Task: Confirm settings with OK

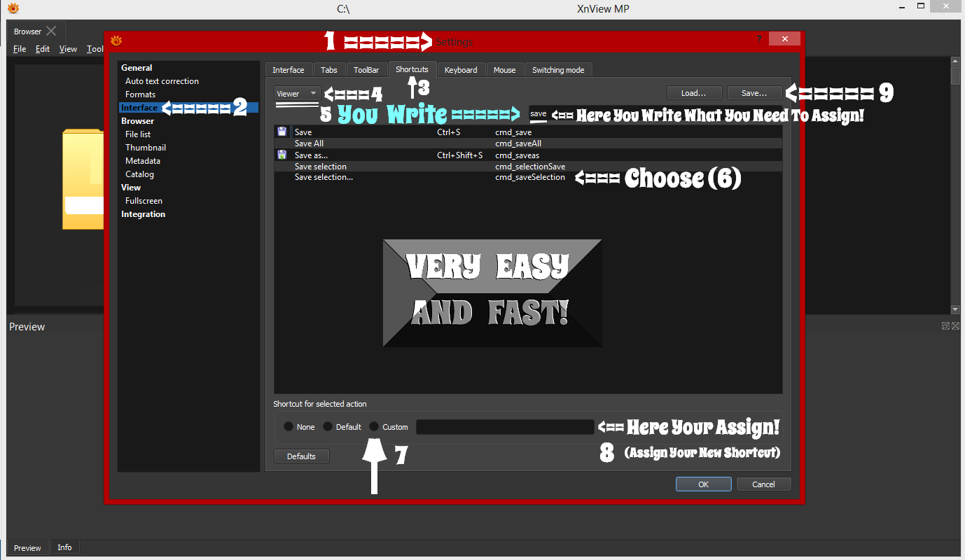Action: (704, 484)
